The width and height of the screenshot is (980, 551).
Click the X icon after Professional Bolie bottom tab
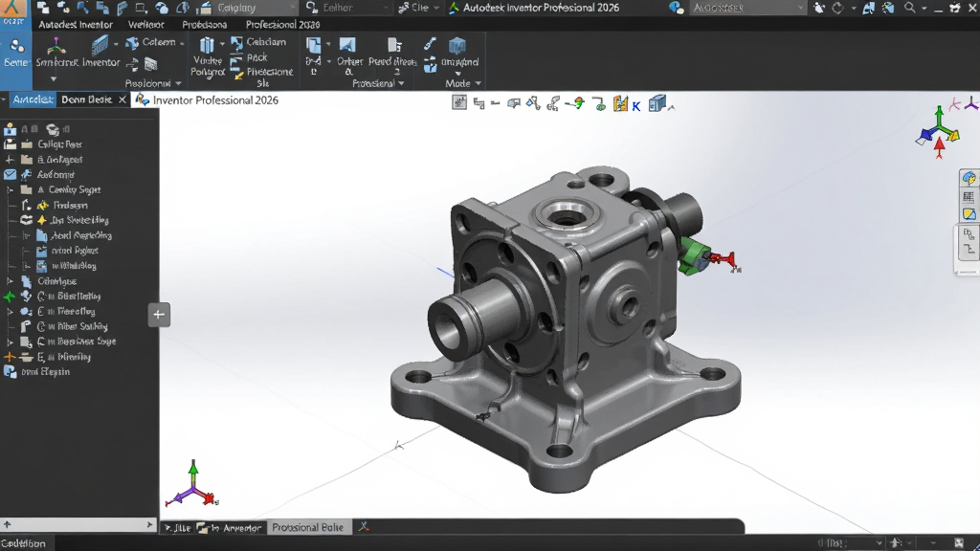[363, 527]
